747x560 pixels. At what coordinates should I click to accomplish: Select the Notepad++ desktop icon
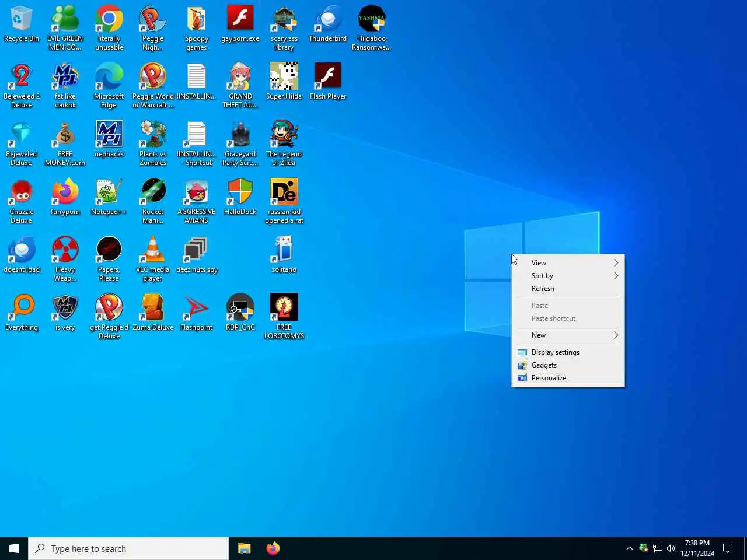(x=109, y=198)
